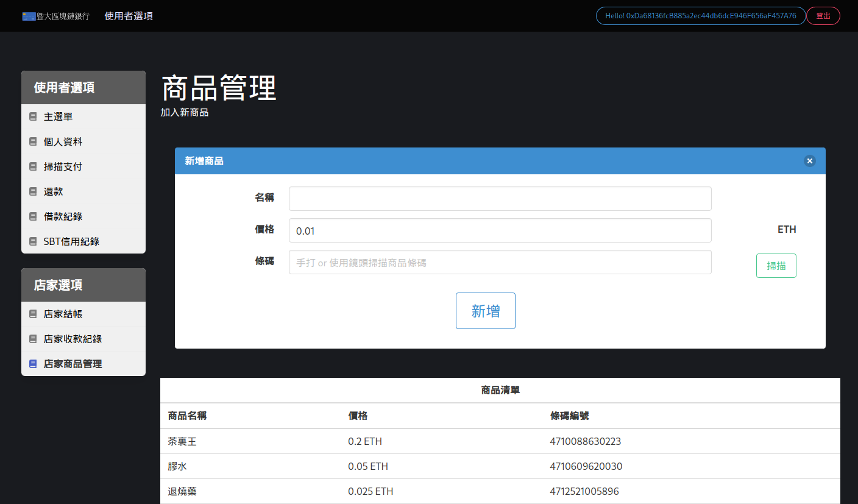Click the book icon beside 個人資料
Viewport: 858px width, 504px height.
[x=33, y=141]
